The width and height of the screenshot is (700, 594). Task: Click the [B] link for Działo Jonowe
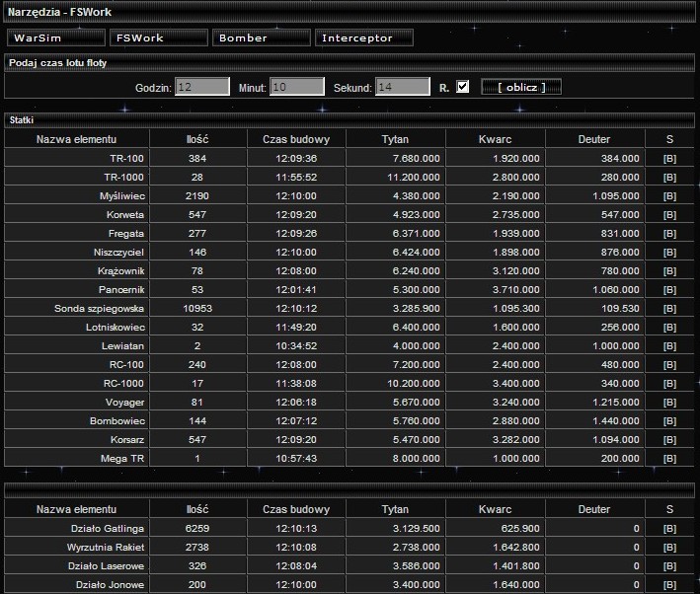coord(669,584)
